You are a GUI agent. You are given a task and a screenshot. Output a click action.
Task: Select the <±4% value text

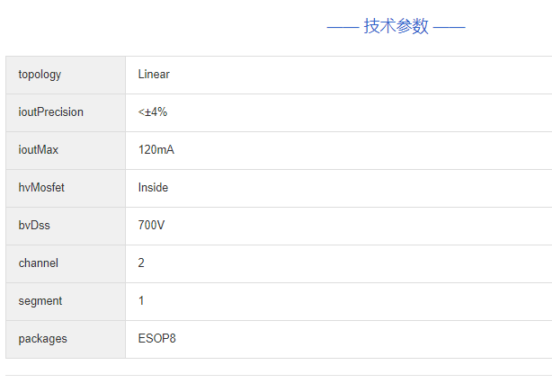(153, 112)
